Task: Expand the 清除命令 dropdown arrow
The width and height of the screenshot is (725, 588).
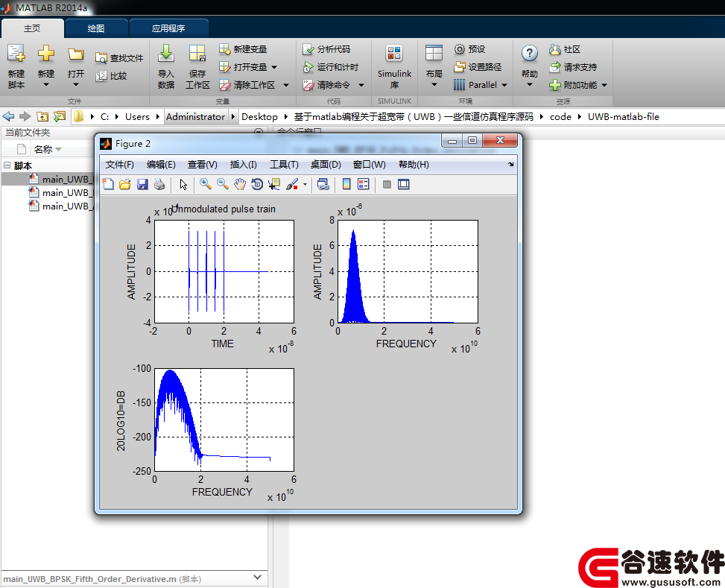Action: tap(361, 85)
